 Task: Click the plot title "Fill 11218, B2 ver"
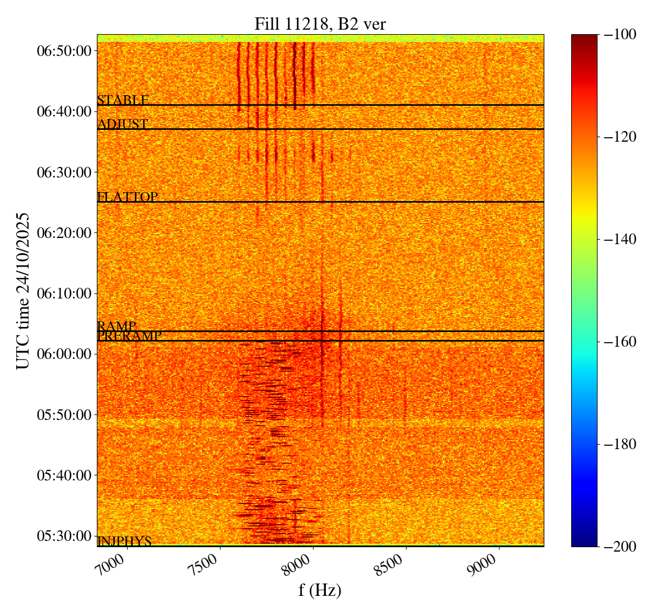tap(320, 24)
